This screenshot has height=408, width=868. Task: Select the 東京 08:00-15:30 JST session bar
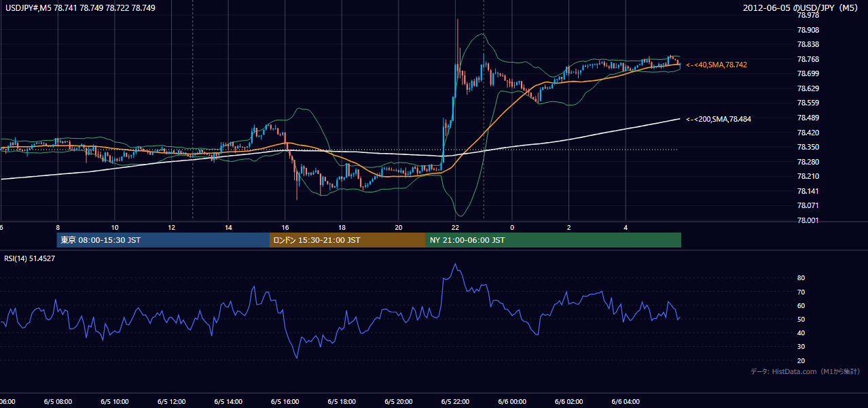[x=164, y=240]
